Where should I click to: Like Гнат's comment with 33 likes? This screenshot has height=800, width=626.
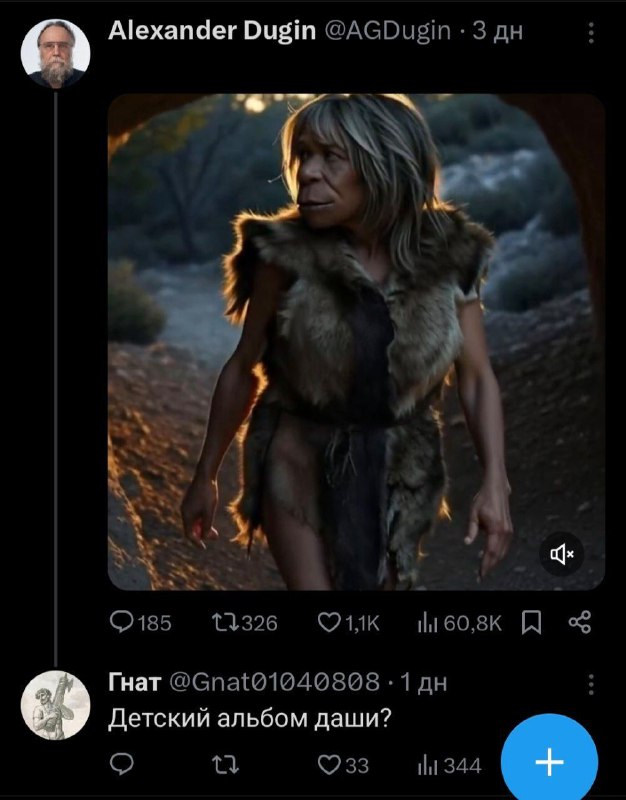coord(330,765)
